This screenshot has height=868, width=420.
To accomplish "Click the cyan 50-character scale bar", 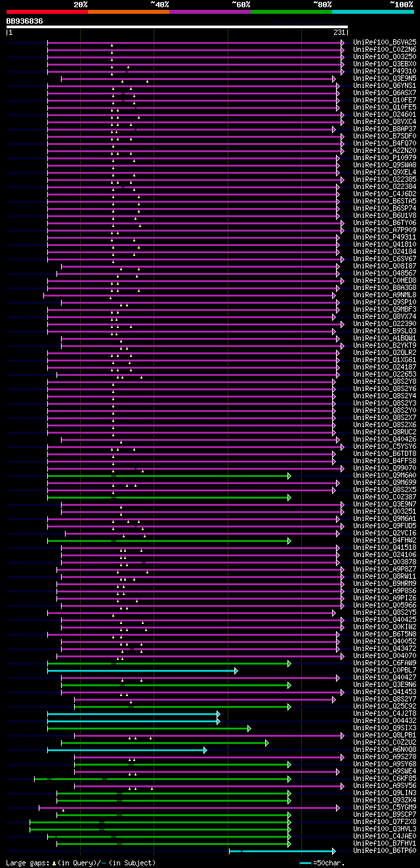I will click(305, 863).
